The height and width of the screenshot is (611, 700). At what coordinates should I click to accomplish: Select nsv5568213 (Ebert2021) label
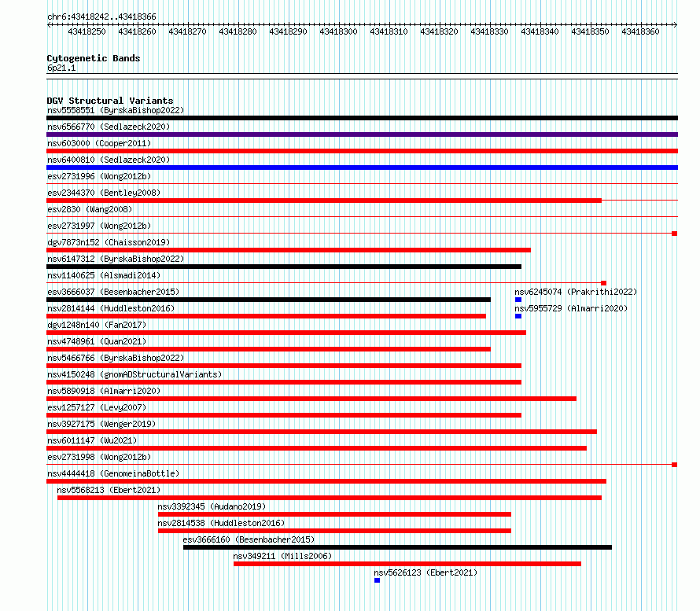pos(109,490)
